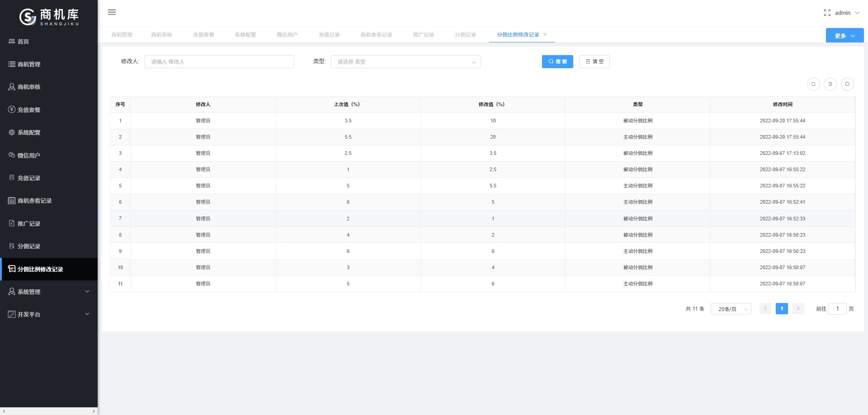Click the 序号 column header
868x415 pixels.
(x=120, y=104)
